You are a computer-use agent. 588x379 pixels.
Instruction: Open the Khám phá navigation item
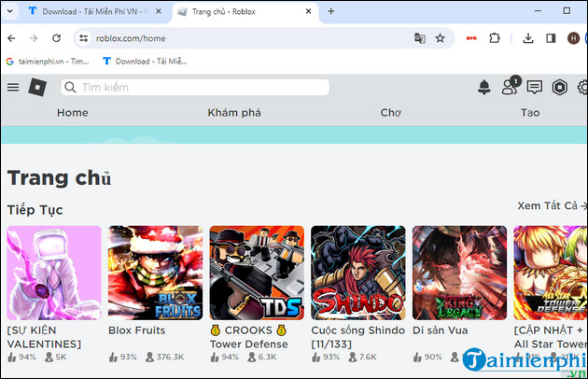tap(234, 113)
